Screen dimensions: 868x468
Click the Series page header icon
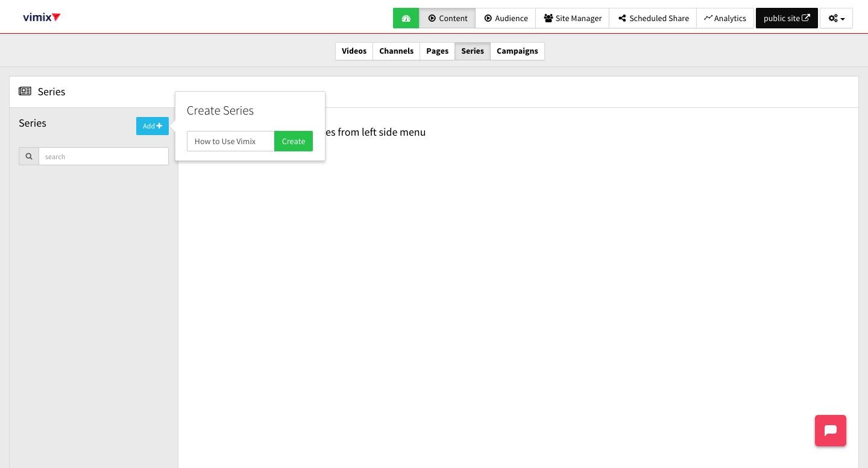click(x=25, y=91)
